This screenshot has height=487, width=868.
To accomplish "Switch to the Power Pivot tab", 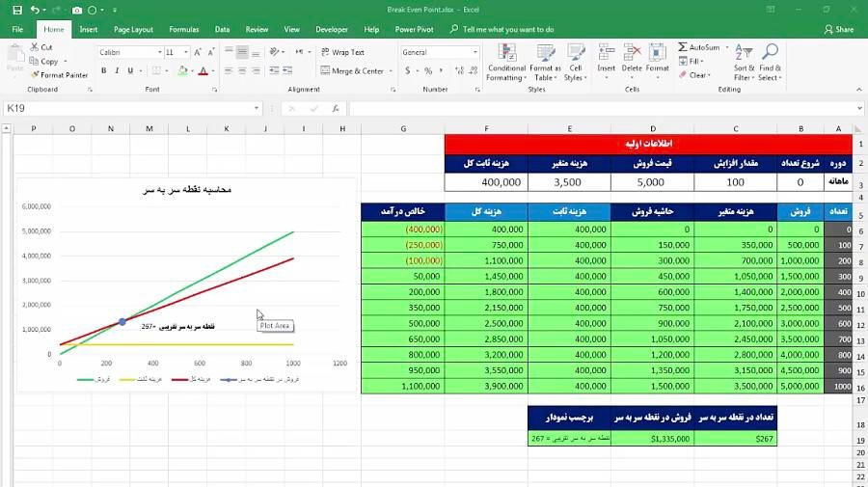I will coord(414,29).
